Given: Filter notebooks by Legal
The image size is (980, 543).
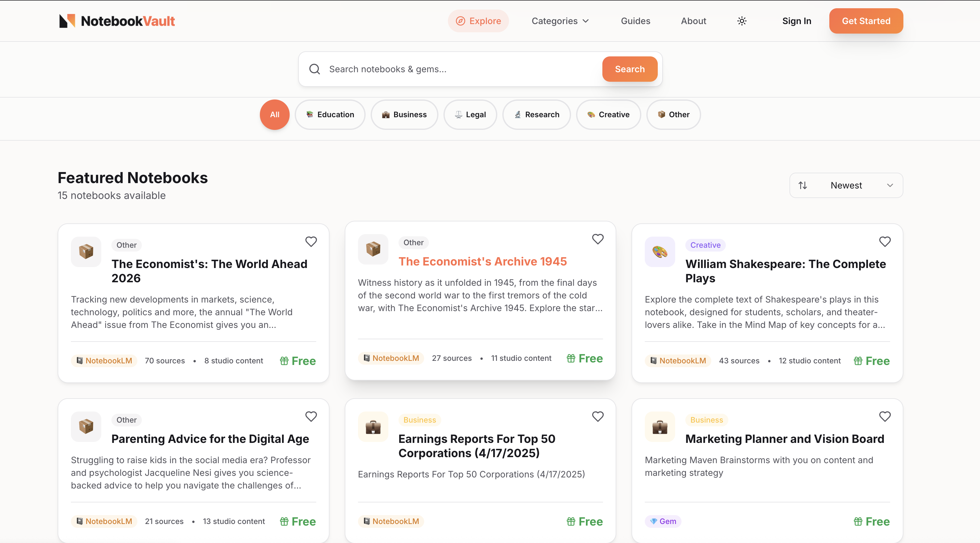Looking at the screenshot, I should pos(470,115).
